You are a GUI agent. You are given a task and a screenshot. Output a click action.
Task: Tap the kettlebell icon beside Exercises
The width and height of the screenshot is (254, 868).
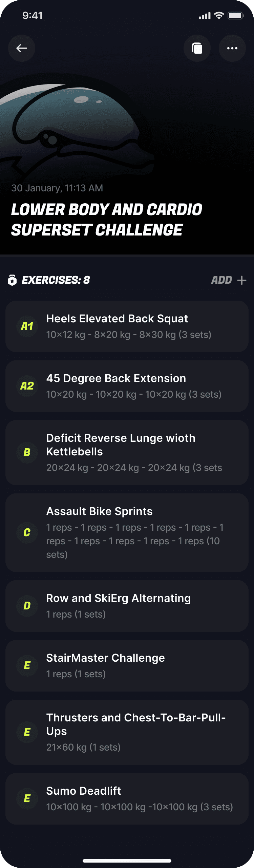[12, 280]
